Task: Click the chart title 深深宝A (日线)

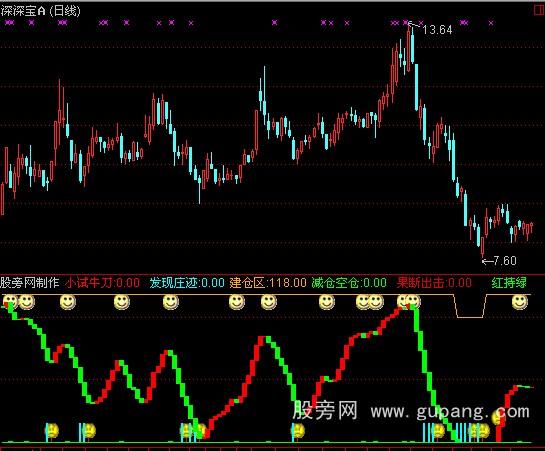Action: click(x=40, y=11)
